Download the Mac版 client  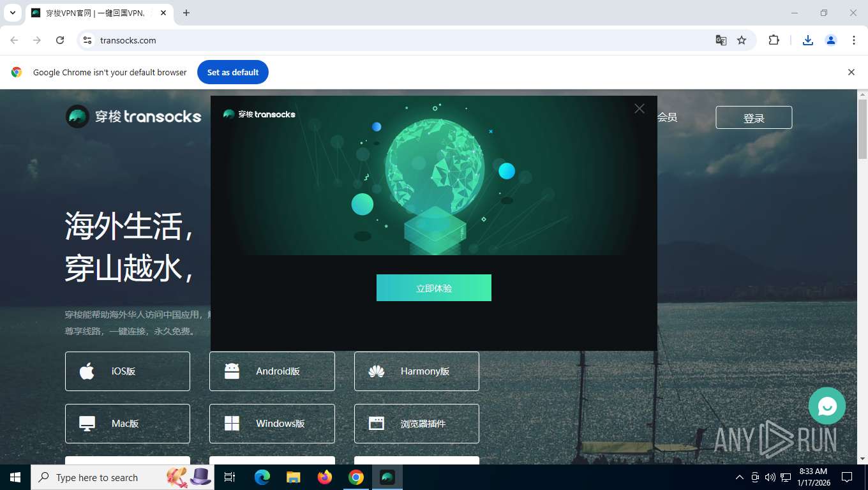[x=128, y=424]
